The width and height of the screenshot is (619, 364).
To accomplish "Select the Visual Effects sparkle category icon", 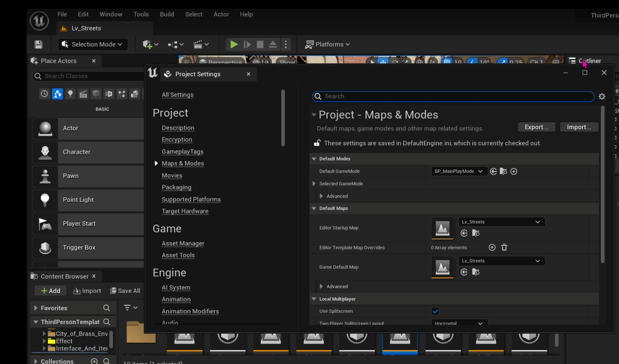I will tap(122, 93).
